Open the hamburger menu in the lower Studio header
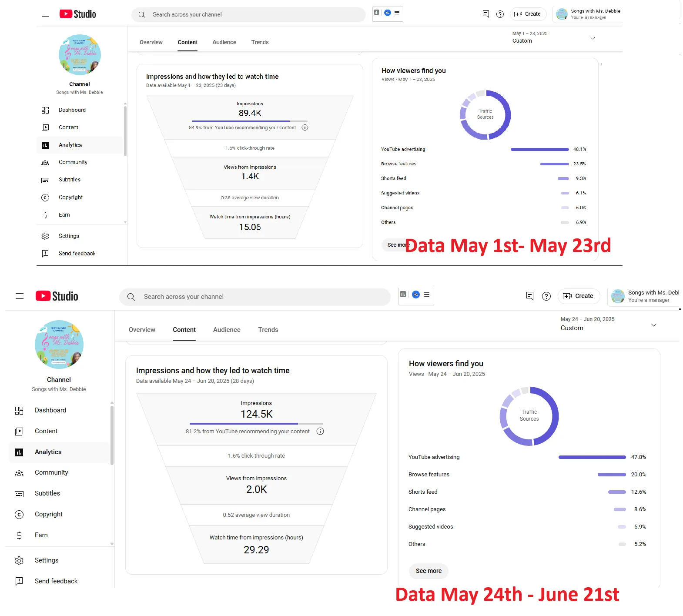The width and height of the screenshot is (683, 616). click(x=20, y=296)
